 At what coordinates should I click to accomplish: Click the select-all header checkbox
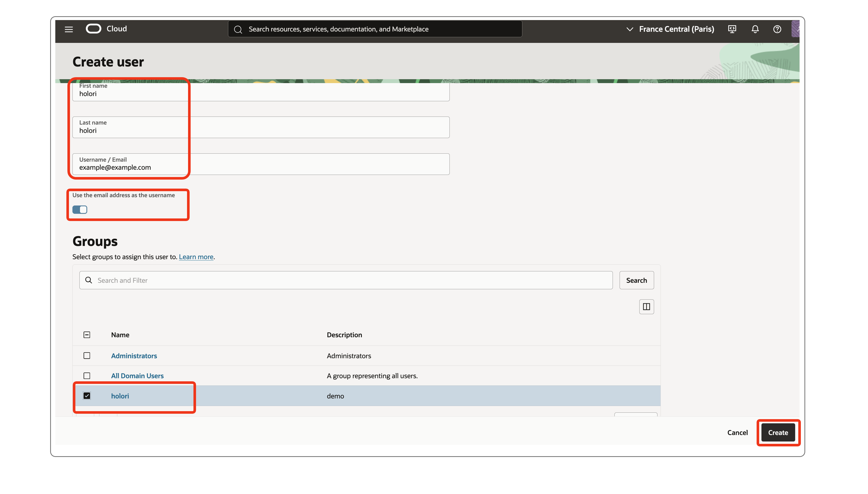point(87,334)
